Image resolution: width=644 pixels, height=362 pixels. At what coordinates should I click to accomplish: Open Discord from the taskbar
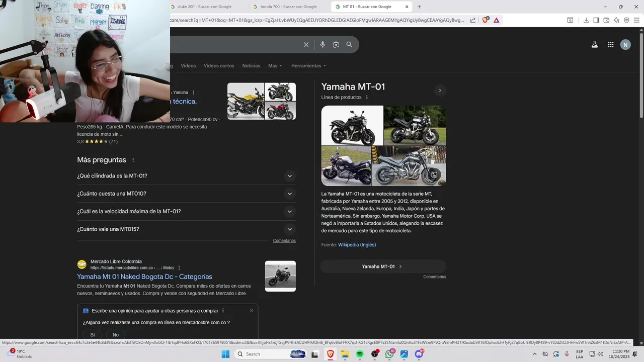click(x=419, y=354)
